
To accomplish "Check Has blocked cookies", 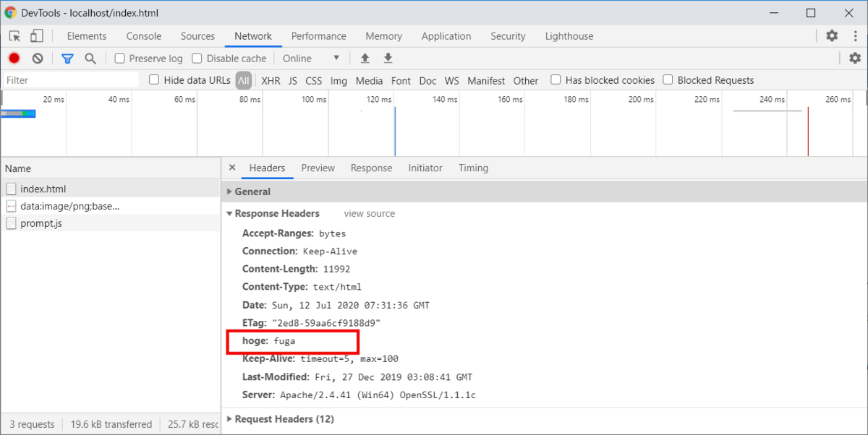I will [556, 80].
